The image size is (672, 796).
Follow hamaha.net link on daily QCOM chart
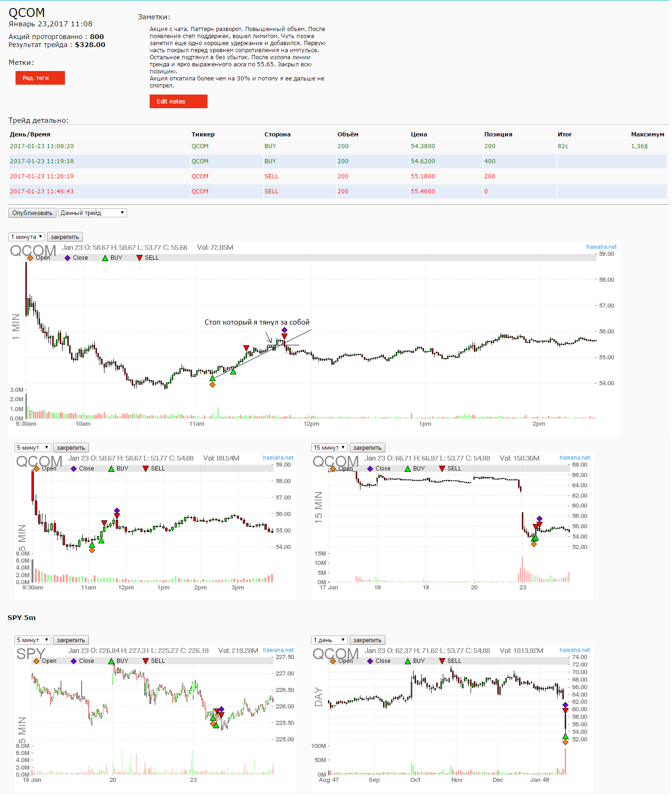[575, 650]
